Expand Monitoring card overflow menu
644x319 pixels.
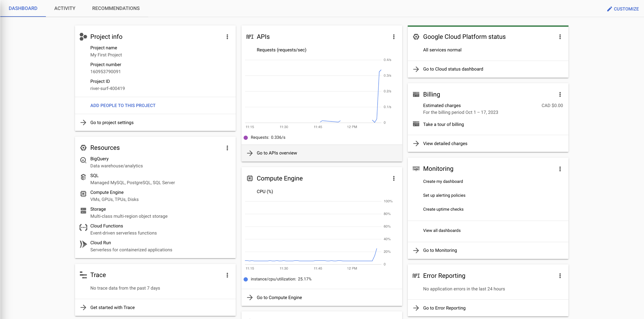coord(560,169)
